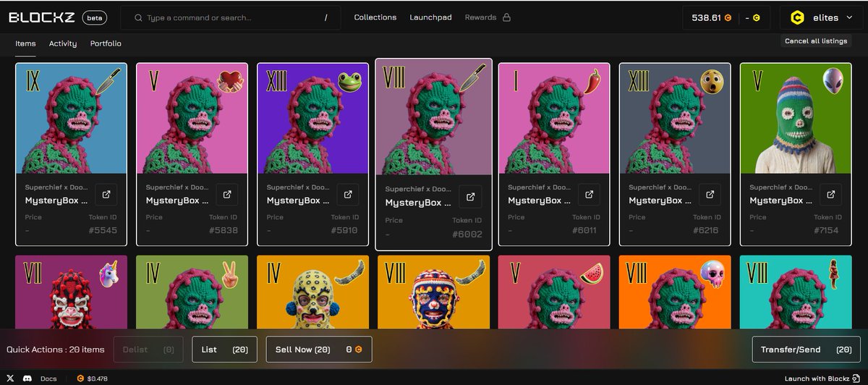Select the VII unicorn NFT thumbnail

(72, 292)
